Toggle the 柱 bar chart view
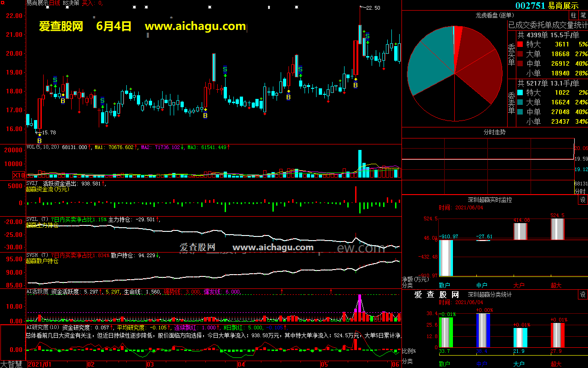Screen dimensions: 588x368 (573, 16)
